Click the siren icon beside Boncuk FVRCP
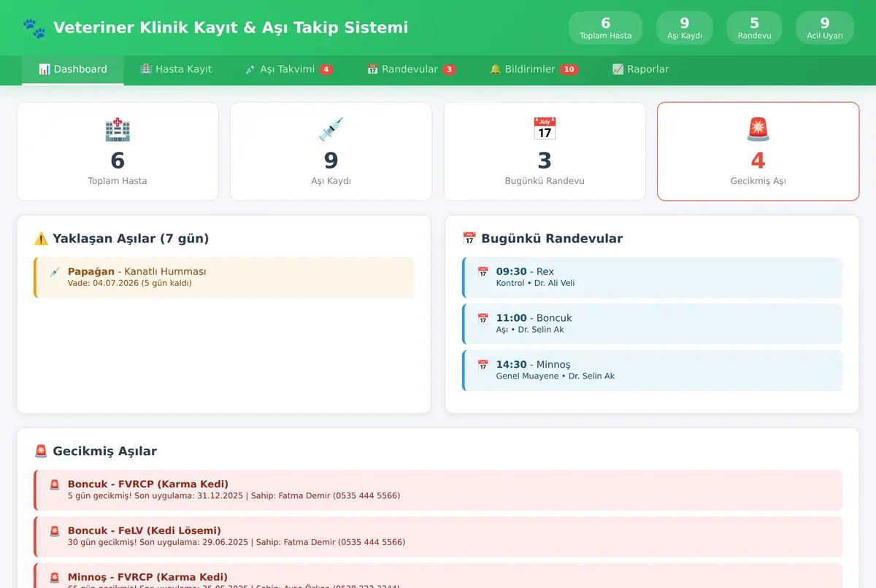The width and height of the screenshot is (876, 588). [54, 485]
